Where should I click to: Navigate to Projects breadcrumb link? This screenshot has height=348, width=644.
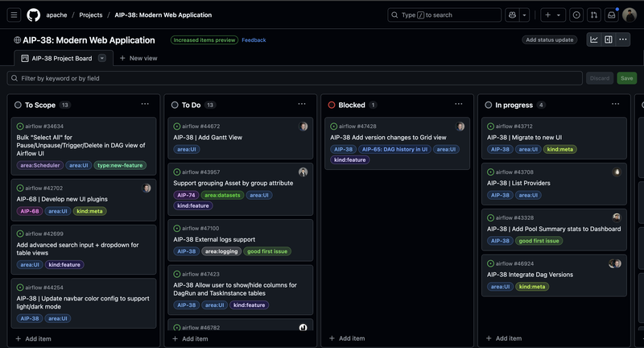(91, 15)
